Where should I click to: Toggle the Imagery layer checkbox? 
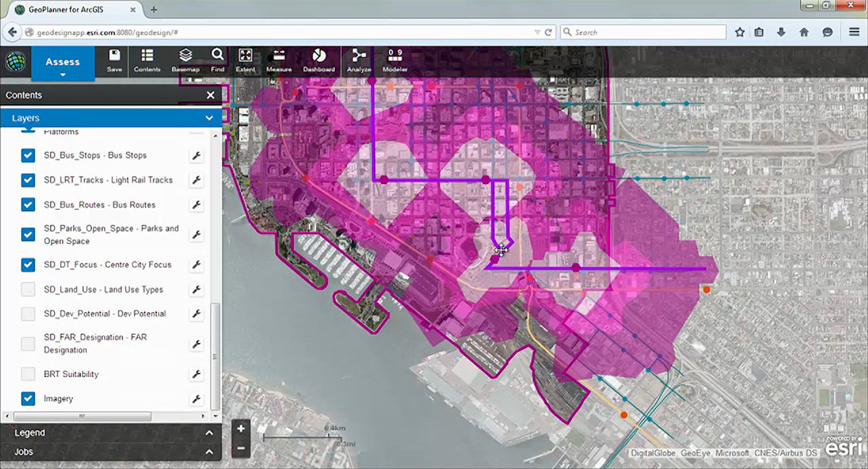point(28,399)
